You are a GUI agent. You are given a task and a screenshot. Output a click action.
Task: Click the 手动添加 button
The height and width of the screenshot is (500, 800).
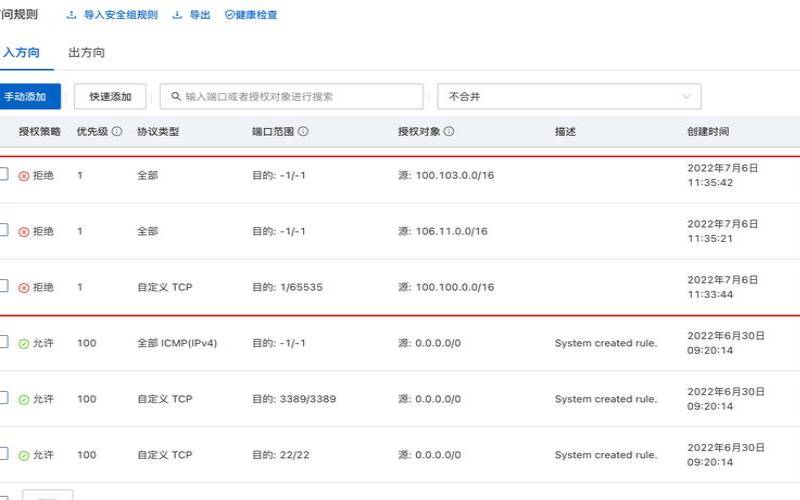point(30,96)
